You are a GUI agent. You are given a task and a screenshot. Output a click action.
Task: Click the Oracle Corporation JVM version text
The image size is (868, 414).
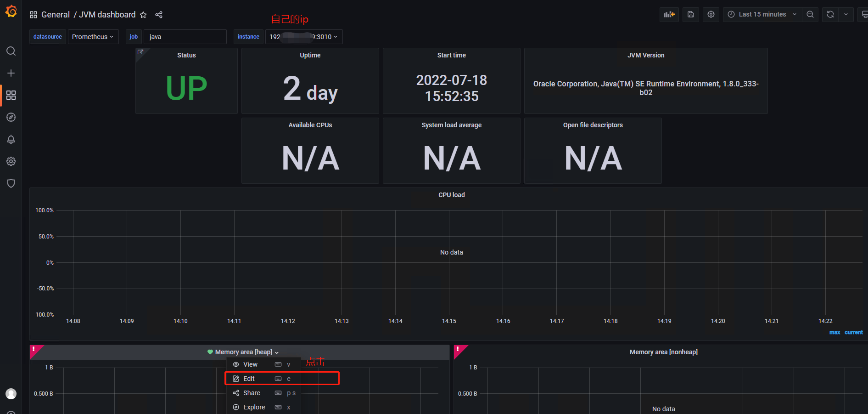(646, 88)
